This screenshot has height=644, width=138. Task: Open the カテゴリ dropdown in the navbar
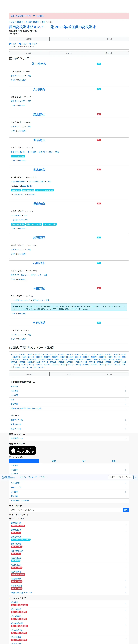(43, 477)
